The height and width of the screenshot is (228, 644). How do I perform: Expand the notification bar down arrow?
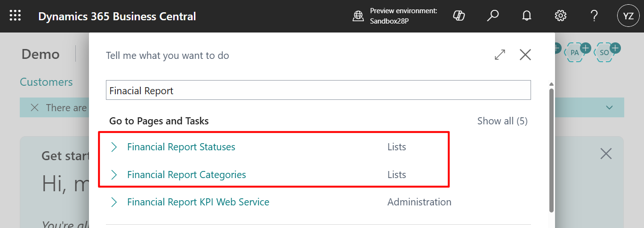point(610,108)
